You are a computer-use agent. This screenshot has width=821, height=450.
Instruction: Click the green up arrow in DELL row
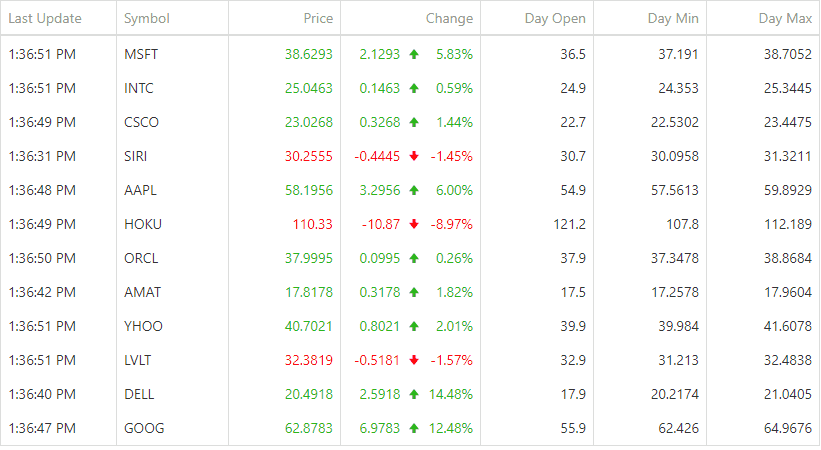(414, 394)
